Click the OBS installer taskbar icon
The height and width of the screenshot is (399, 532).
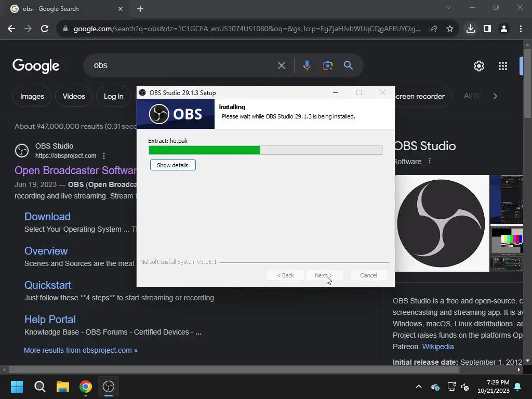point(109,387)
